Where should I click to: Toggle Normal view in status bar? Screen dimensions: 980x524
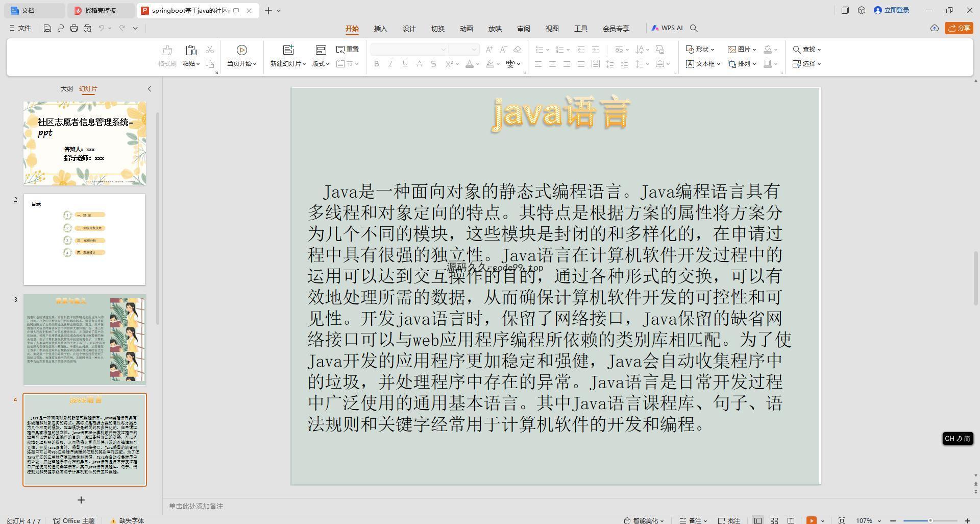click(x=758, y=520)
